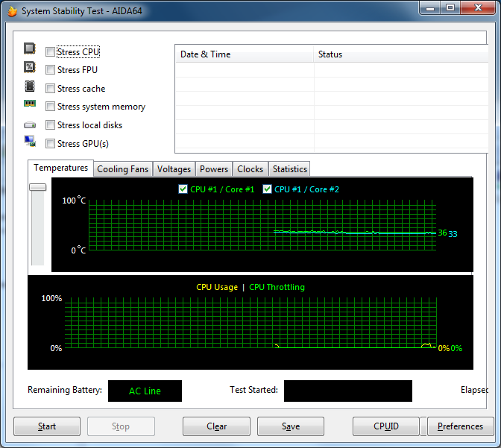501x448 pixels.
Task: Start the stability test
Action: [x=47, y=426]
